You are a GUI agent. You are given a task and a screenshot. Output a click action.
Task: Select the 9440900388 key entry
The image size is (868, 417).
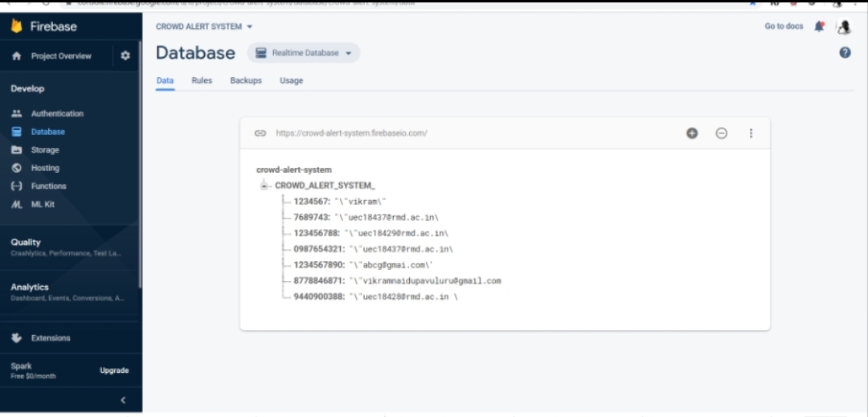coord(319,297)
